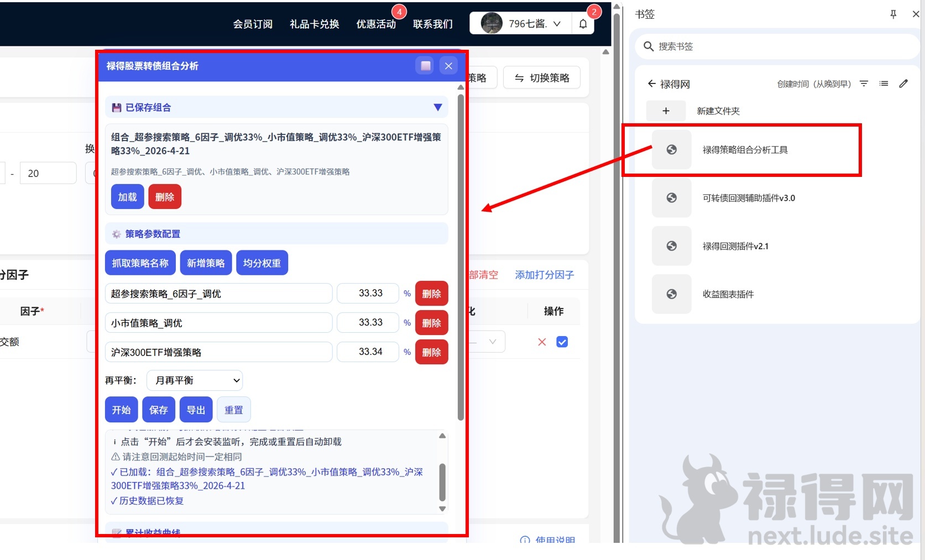Image resolution: width=925 pixels, height=560 pixels.
Task: Click the log line 请注意回测起始时间一定相同
Action: (177, 457)
